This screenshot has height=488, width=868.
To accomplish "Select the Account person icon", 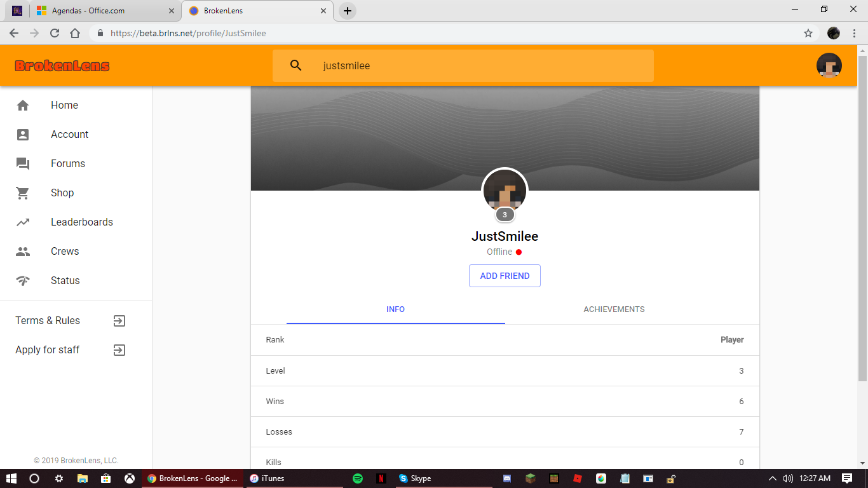I will coord(23,135).
